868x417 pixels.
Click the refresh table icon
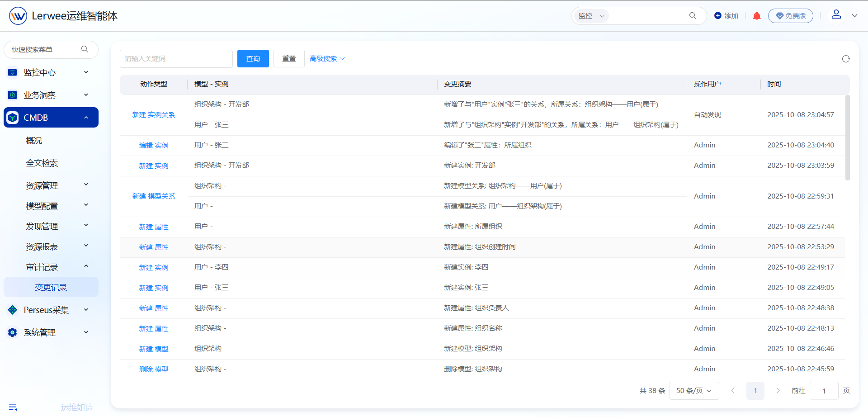tap(846, 59)
